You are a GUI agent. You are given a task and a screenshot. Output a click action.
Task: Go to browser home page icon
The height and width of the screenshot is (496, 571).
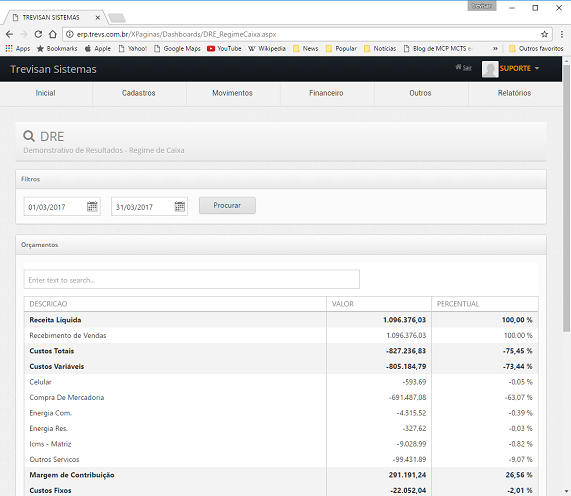(x=53, y=34)
